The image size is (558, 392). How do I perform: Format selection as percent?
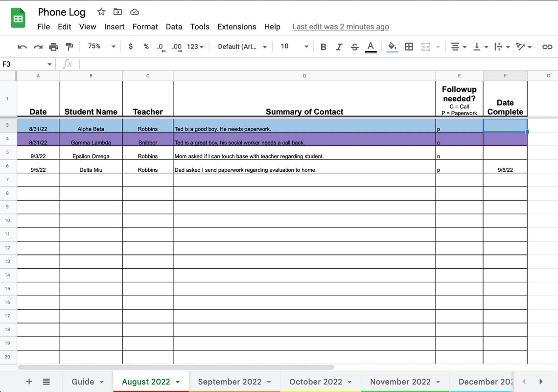[145, 46]
